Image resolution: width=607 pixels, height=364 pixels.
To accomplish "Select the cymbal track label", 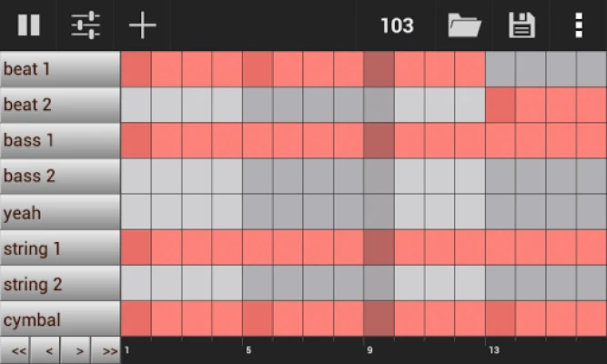I will click(60, 319).
